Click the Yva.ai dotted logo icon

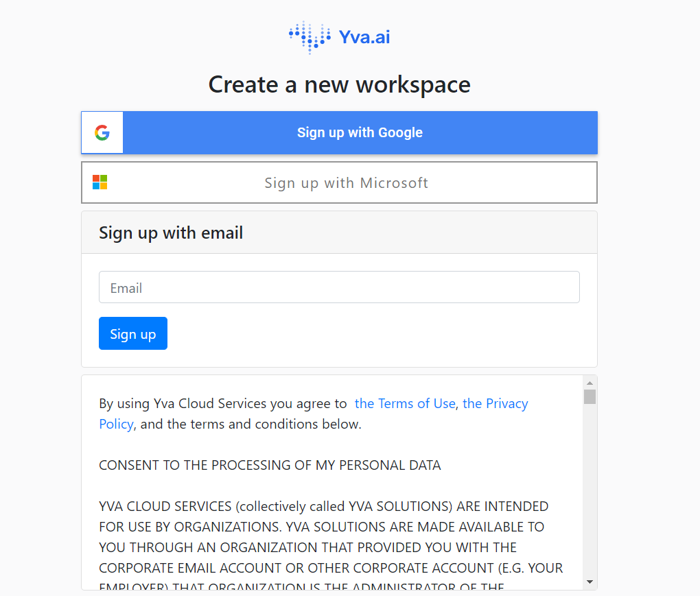click(310, 38)
